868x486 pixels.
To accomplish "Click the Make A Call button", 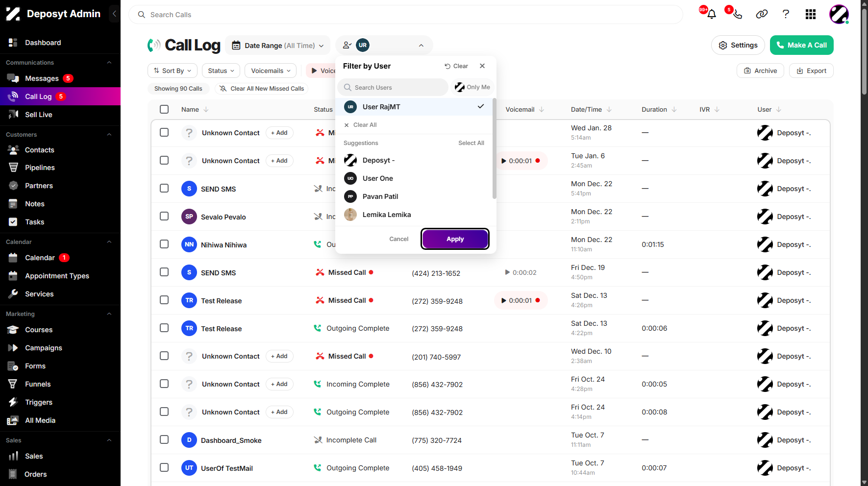I will (801, 45).
